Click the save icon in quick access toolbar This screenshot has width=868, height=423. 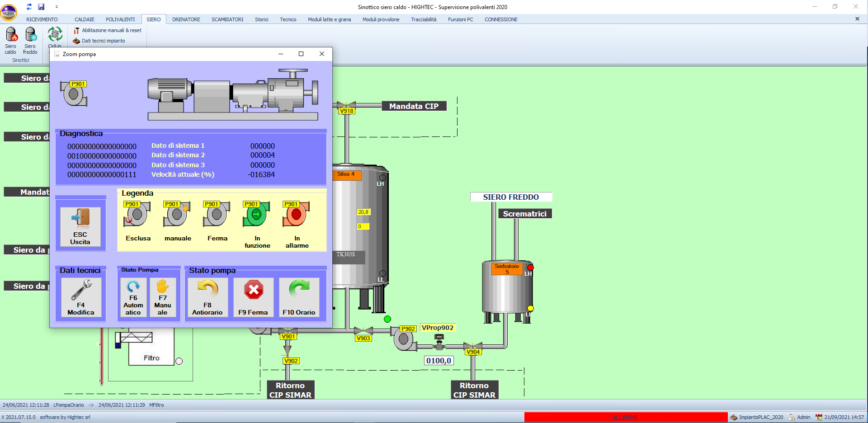[41, 7]
